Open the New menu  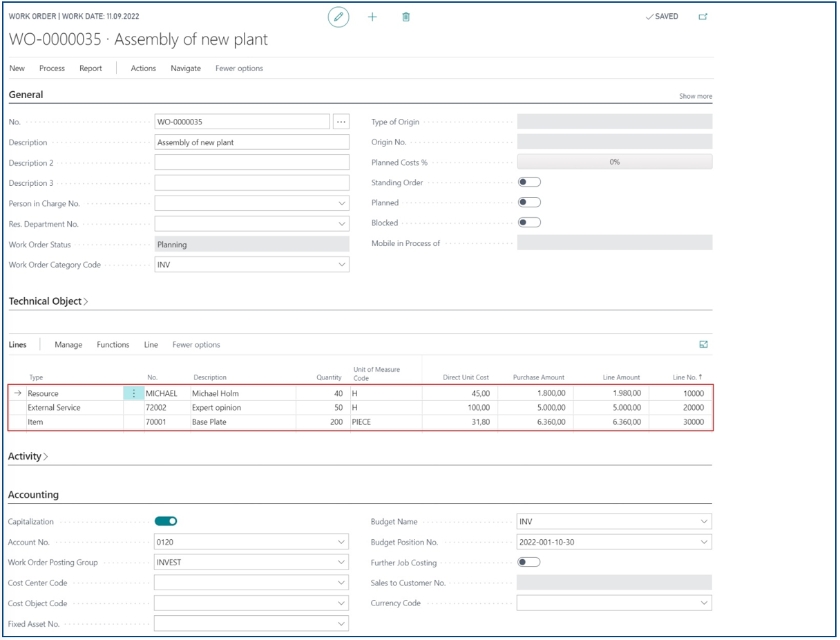click(17, 68)
